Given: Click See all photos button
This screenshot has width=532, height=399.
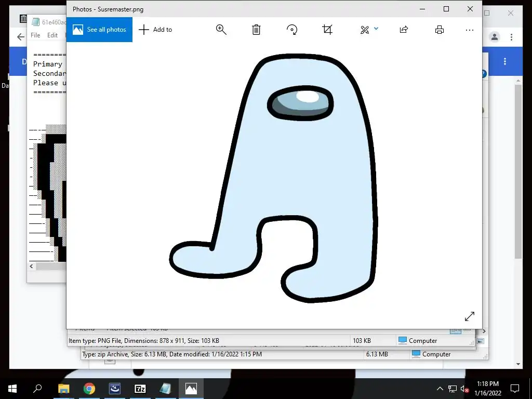Looking at the screenshot, I should point(99,30).
